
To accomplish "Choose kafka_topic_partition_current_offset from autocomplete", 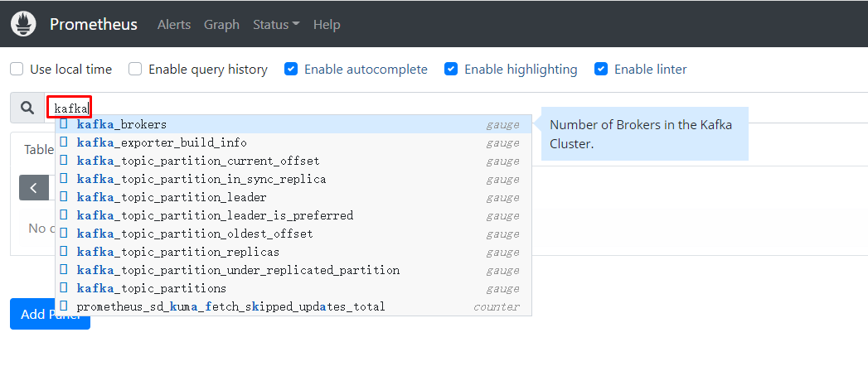I will tap(293, 161).
